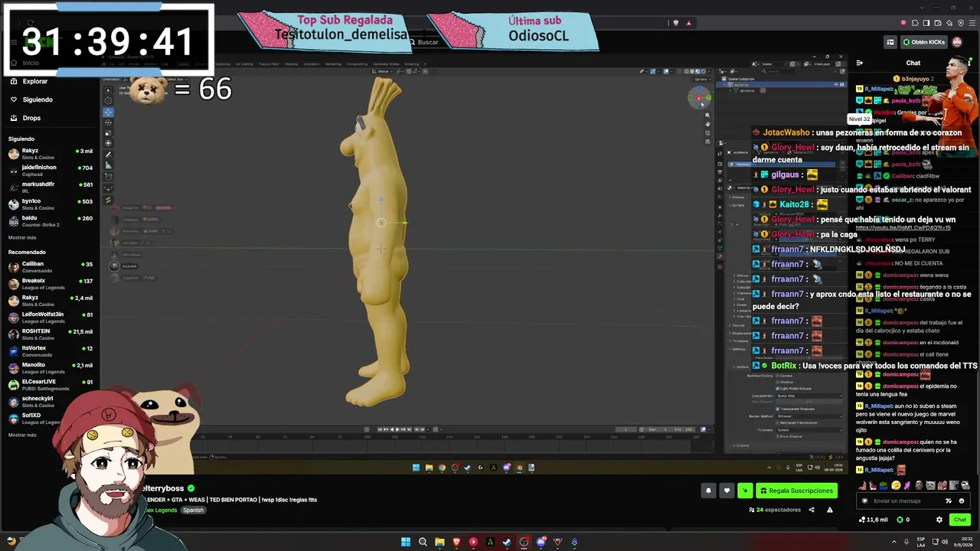Click the share stream icon
This screenshot has width=980, height=551.
pyautogui.click(x=812, y=510)
